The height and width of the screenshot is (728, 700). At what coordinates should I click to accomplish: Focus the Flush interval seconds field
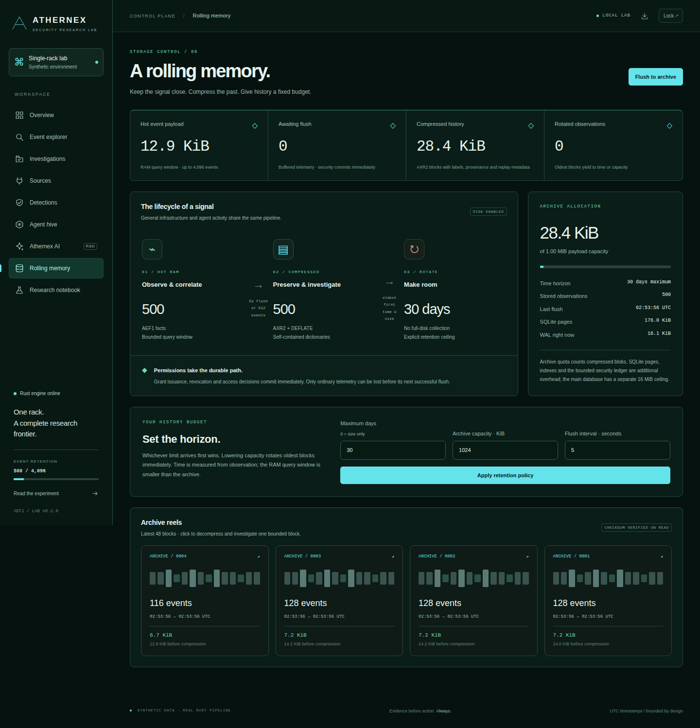617,450
